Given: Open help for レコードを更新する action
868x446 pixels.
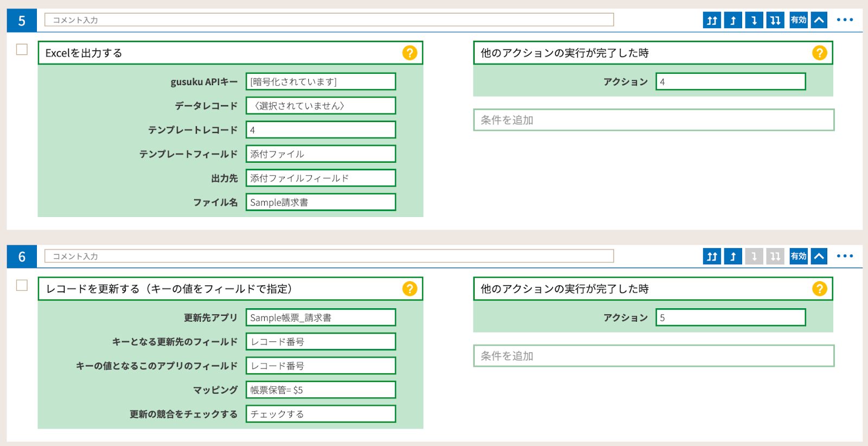Looking at the screenshot, I should click(410, 289).
